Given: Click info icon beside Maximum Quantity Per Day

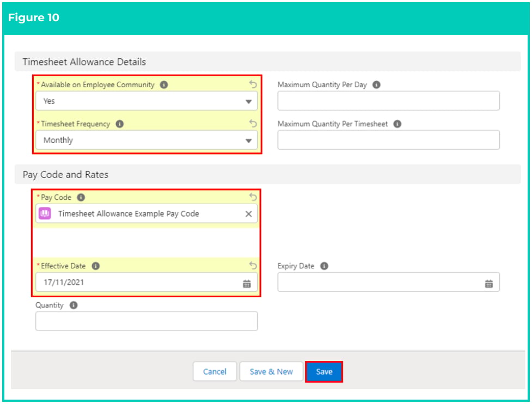Looking at the screenshot, I should tap(376, 85).
